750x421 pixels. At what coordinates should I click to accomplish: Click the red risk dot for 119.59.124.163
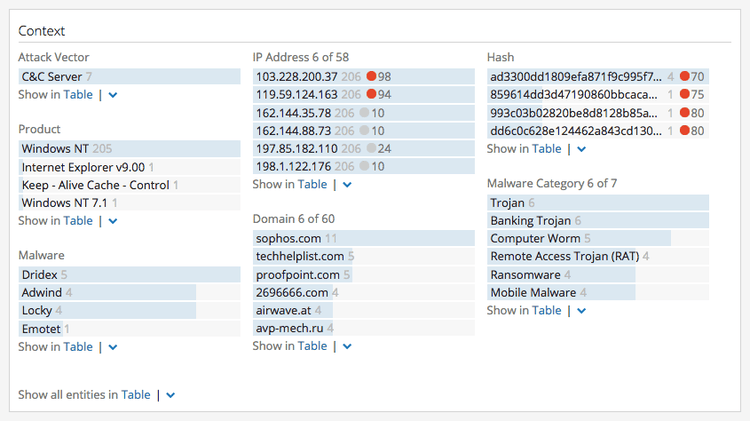coord(371,94)
